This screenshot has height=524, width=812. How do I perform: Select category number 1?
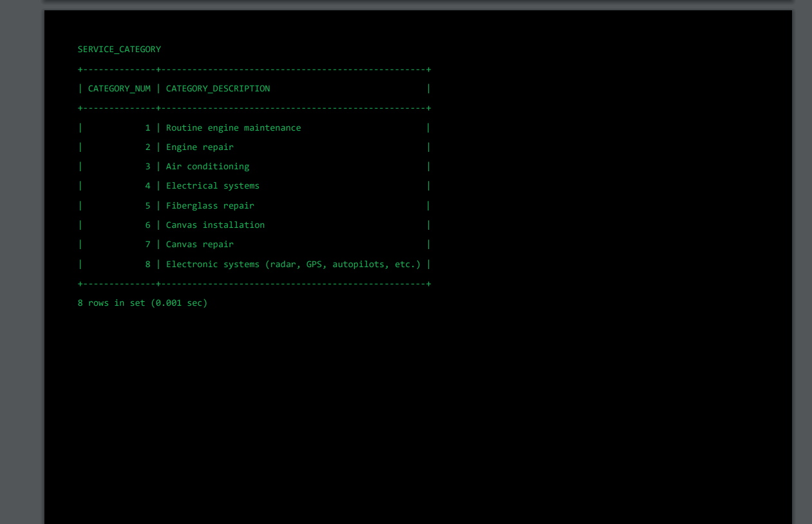pyautogui.click(x=147, y=127)
